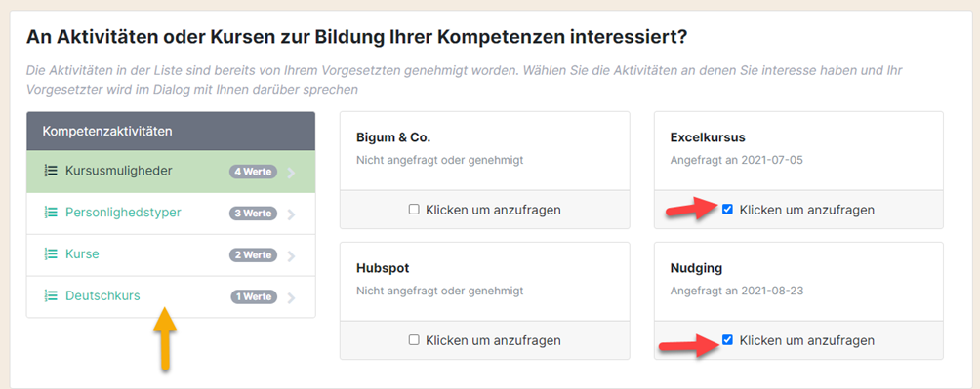Screen dimensions: 980x389
Task: Click the list icon beside Kurse
Action: point(52,254)
